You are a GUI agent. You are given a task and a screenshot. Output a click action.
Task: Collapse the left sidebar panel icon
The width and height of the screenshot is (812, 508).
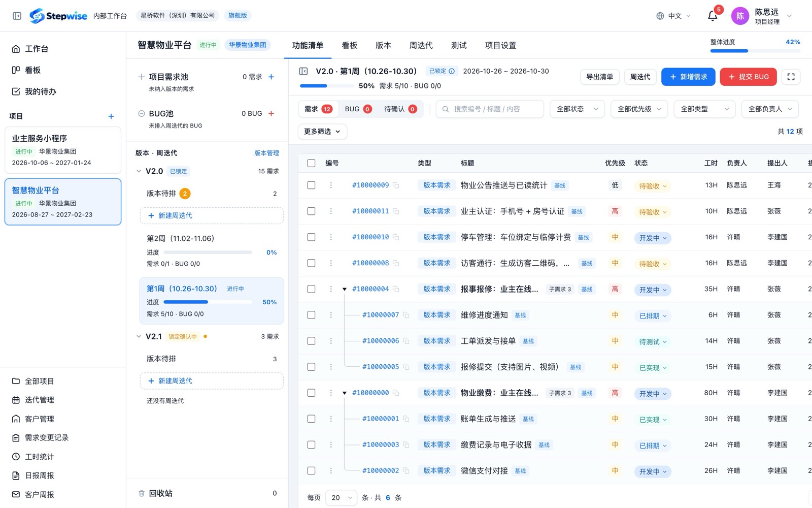tap(17, 16)
